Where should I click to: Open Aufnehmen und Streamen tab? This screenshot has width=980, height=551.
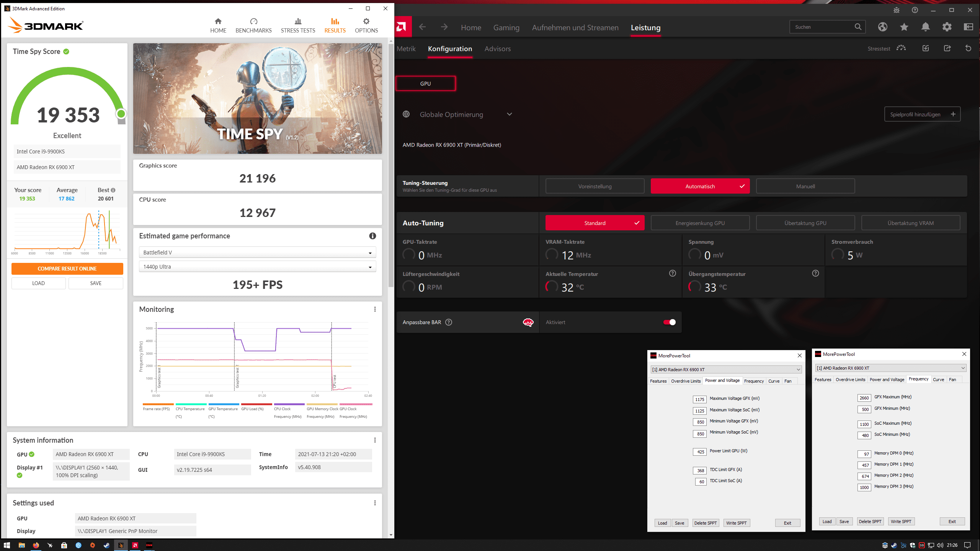[575, 28]
